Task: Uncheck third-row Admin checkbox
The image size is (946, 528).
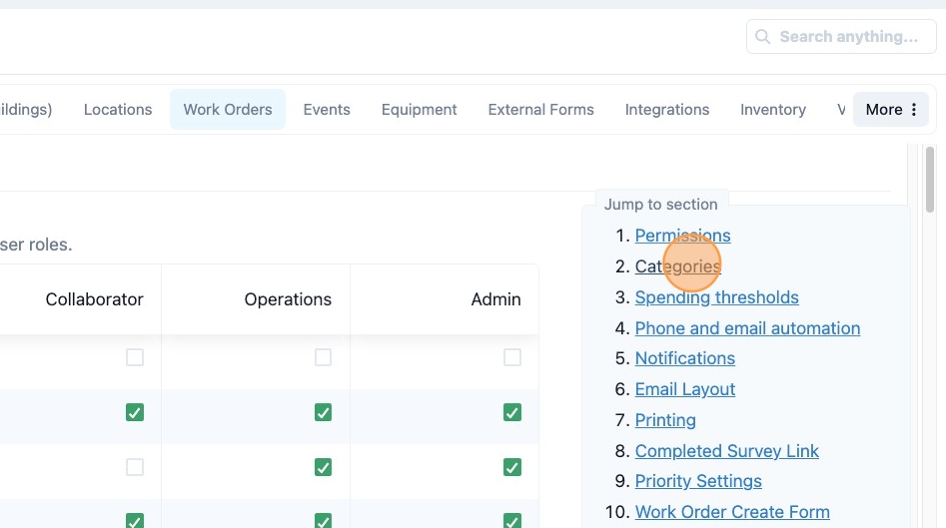Action: coord(512,467)
